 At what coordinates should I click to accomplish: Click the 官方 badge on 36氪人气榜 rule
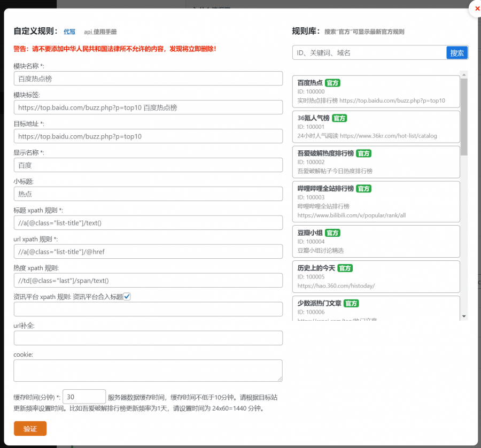coord(339,118)
